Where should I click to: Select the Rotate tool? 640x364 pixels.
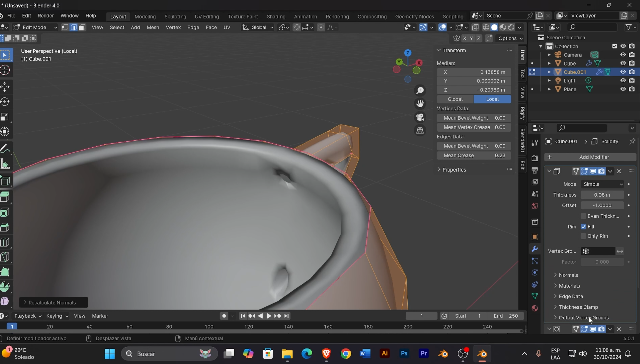(x=5, y=102)
